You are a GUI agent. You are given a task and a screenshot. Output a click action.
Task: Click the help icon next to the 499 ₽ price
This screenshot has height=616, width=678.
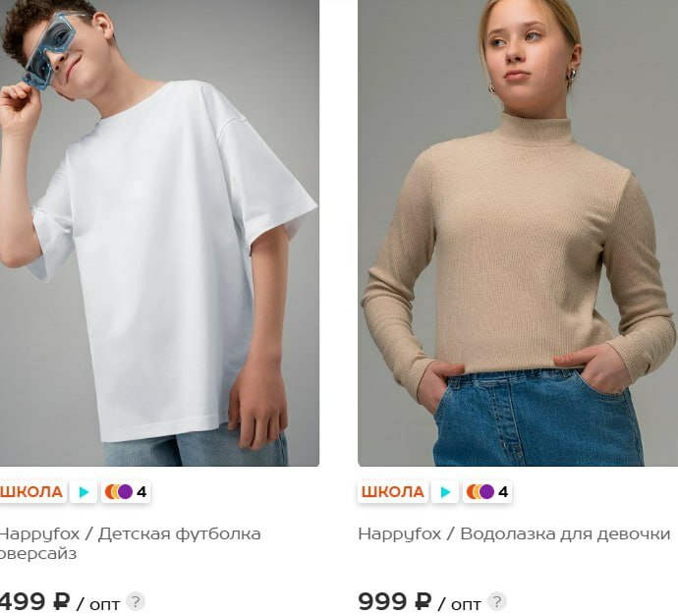pyautogui.click(x=136, y=601)
